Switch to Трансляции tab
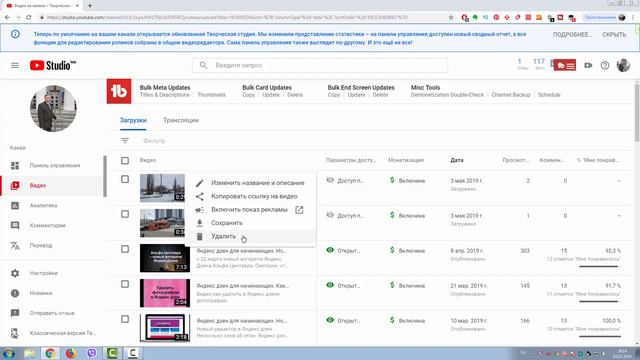Viewport: 640px width, 360px height. 181,120
